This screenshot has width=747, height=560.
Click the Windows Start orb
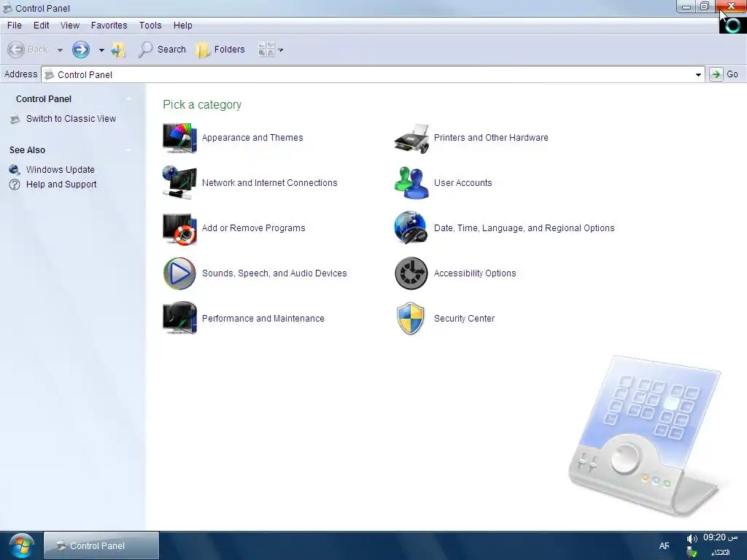click(21, 545)
